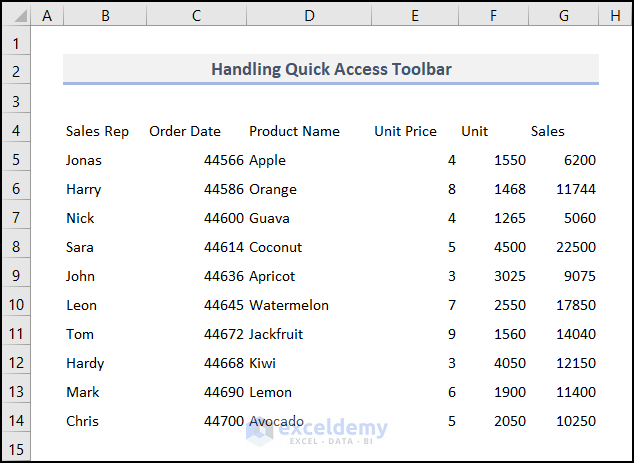The width and height of the screenshot is (634, 463).
Task: Select row 14 header
Action: coord(16,421)
